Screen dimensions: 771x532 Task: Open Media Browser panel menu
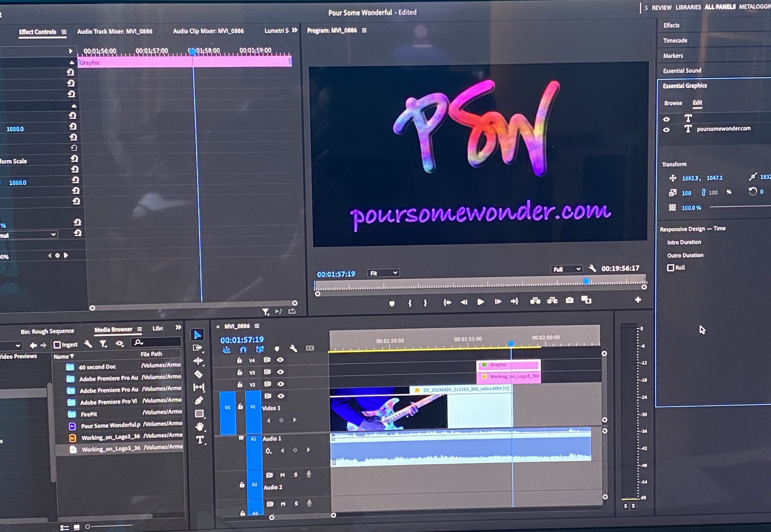coord(139,329)
